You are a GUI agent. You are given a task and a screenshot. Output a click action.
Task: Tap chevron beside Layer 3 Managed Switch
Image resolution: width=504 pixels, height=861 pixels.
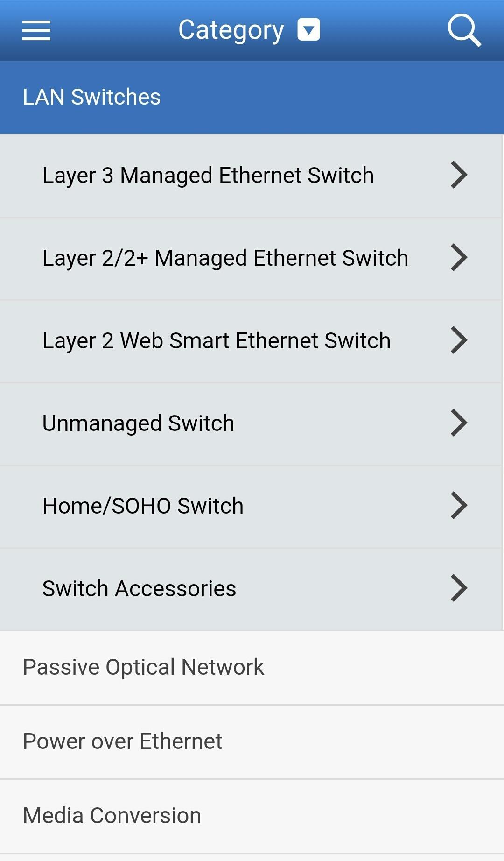tap(459, 175)
